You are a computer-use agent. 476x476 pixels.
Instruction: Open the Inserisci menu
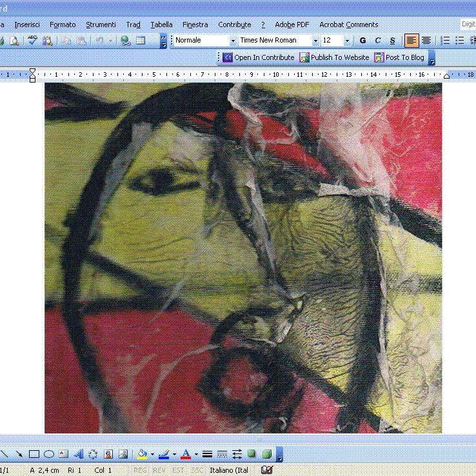(27, 25)
